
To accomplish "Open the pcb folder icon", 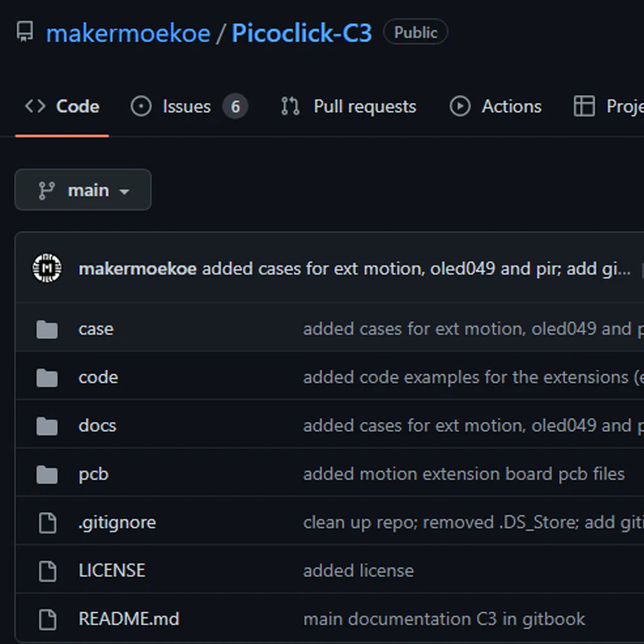I will [46, 474].
